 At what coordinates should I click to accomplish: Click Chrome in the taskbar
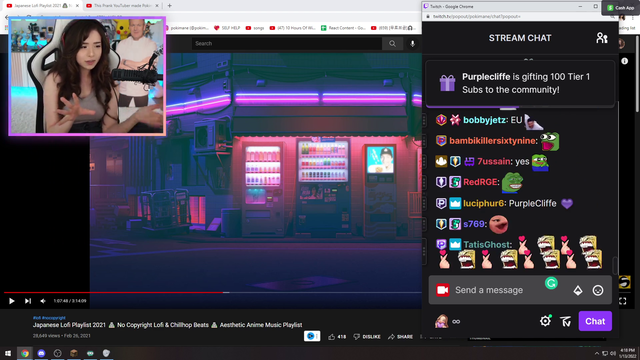coord(25,353)
